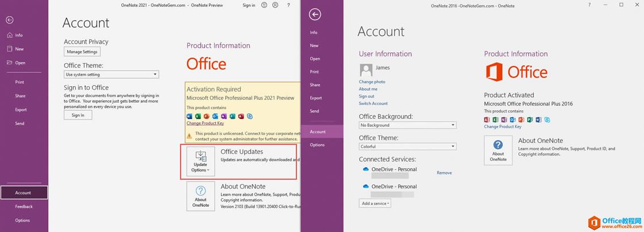Open Options in OneNote 2021 sidebar

(22, 220)
